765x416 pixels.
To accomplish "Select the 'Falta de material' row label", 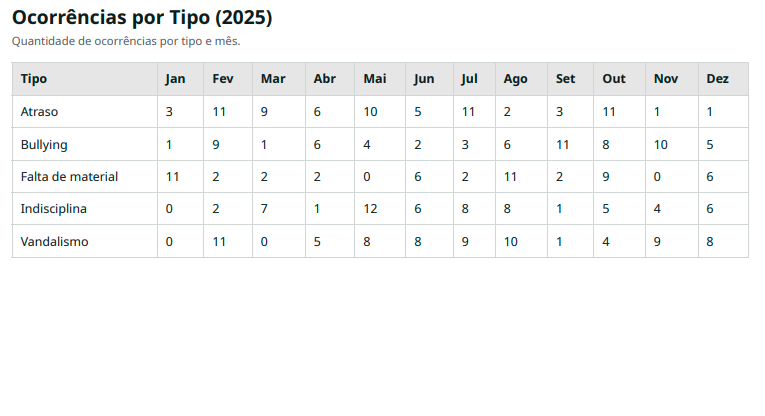I will coord(69,177).
